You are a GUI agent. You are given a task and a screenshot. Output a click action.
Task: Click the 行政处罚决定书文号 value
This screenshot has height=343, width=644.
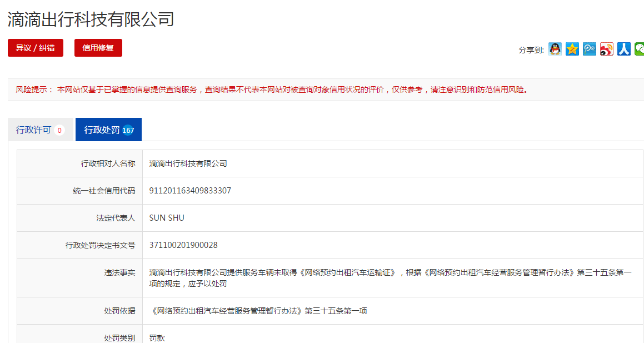click(183, 245)
